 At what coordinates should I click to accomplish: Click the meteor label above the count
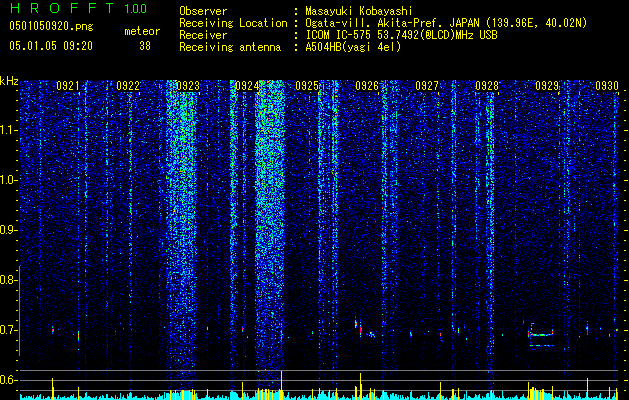[x=142, y=31]
